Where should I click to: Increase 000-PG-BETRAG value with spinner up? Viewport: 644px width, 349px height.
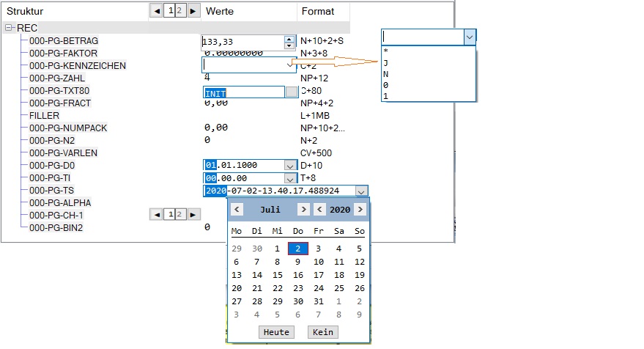click(x=289, y=38)
